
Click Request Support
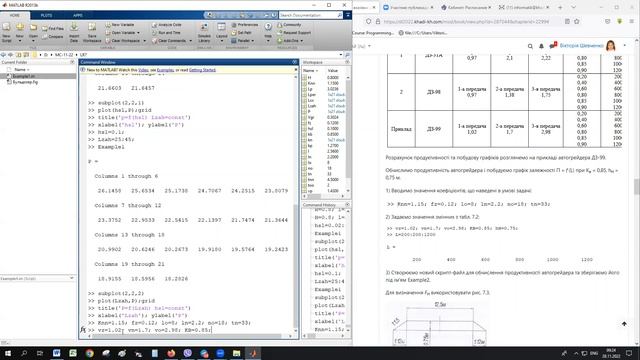tap(294, 33)
